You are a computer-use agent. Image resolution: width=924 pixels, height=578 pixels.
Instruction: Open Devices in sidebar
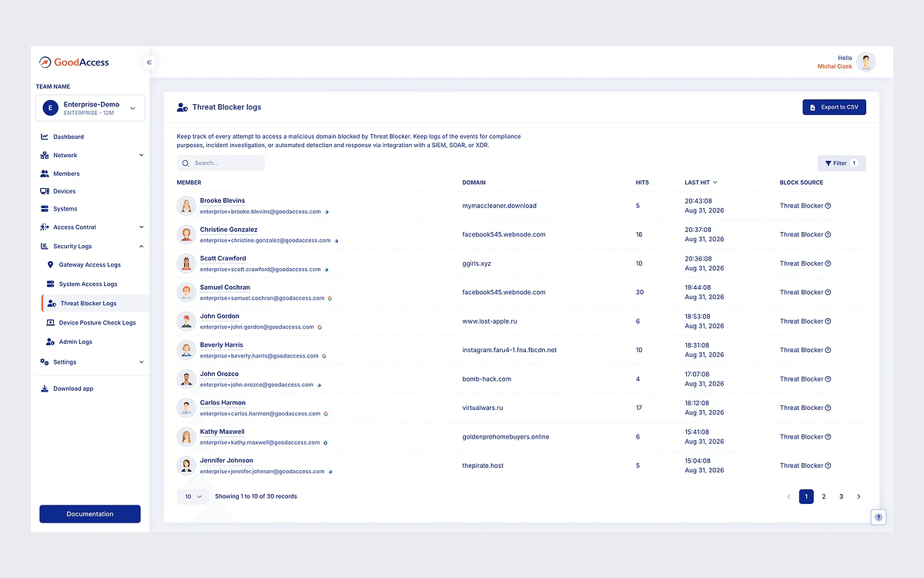pos(65,191)
